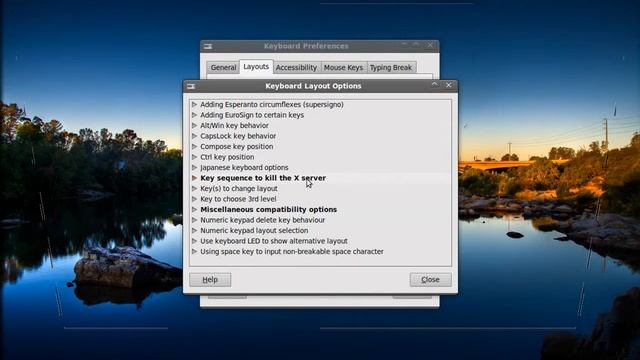Viewport: 640px width, 360px height.
Task: Open window menu icon of Keyboard Layout Options
Action: tap(191, 87)
